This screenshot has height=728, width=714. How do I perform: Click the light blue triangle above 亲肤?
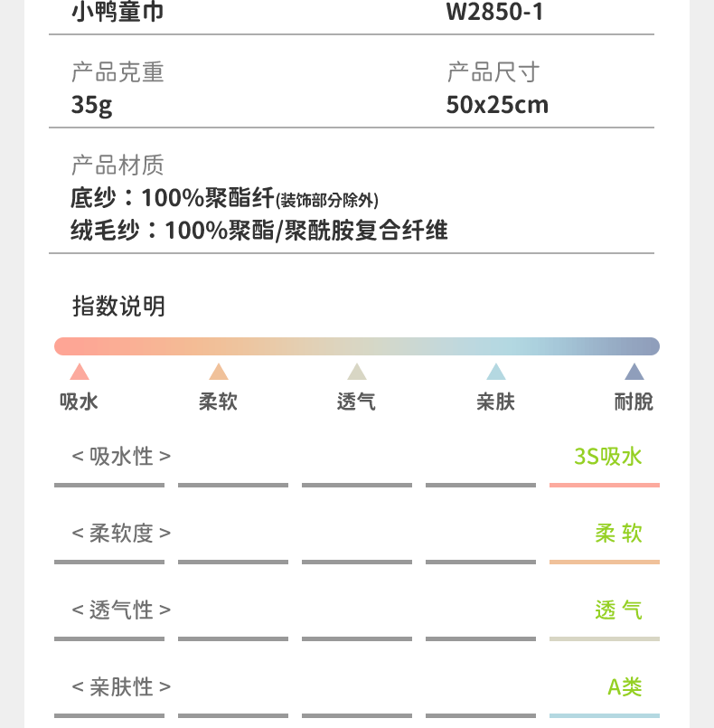(x=496, y=372)
